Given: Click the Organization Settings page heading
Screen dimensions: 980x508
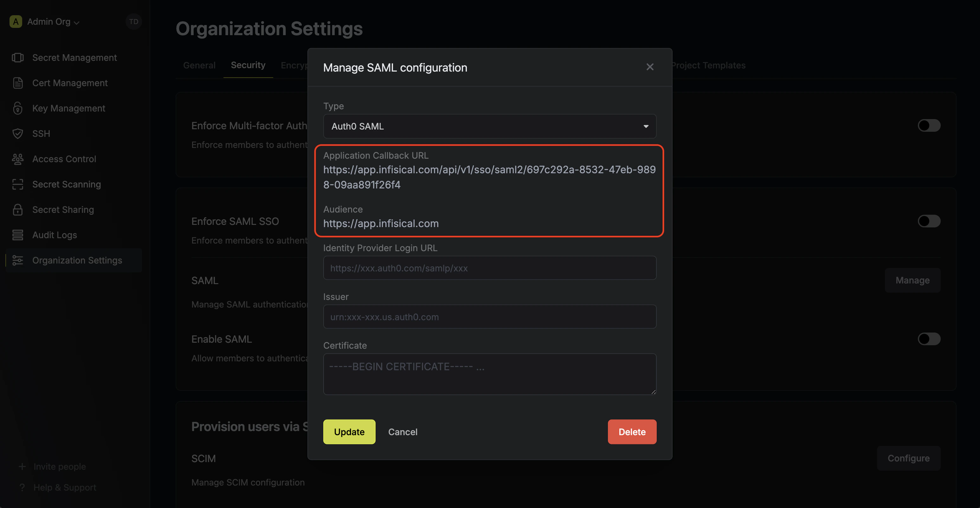Looking at the screenshot, I should (x=269, y=29).
